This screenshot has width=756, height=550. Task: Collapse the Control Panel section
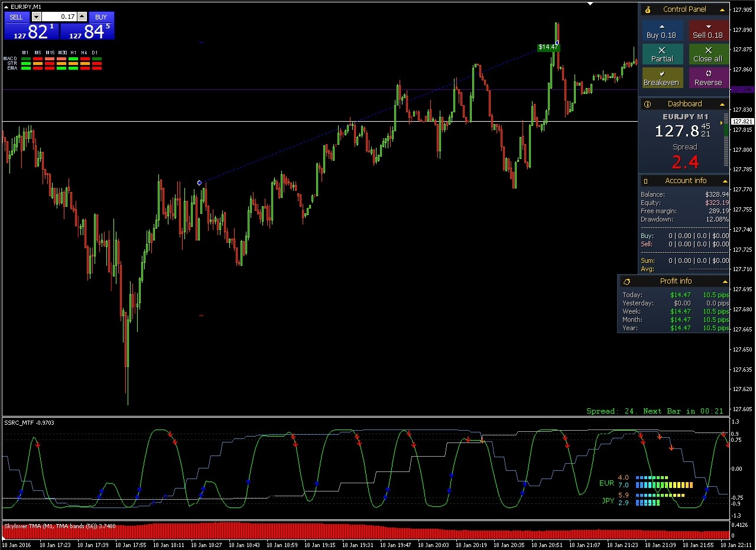click(x=722, y=9)
